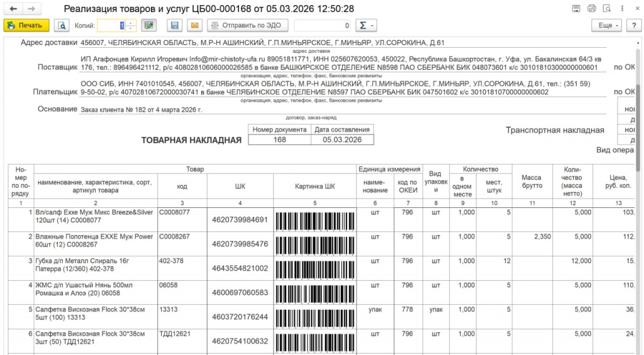Select barcode number 4620754100632
Viewport: 644px width, 355px height.
pos(240,341)
